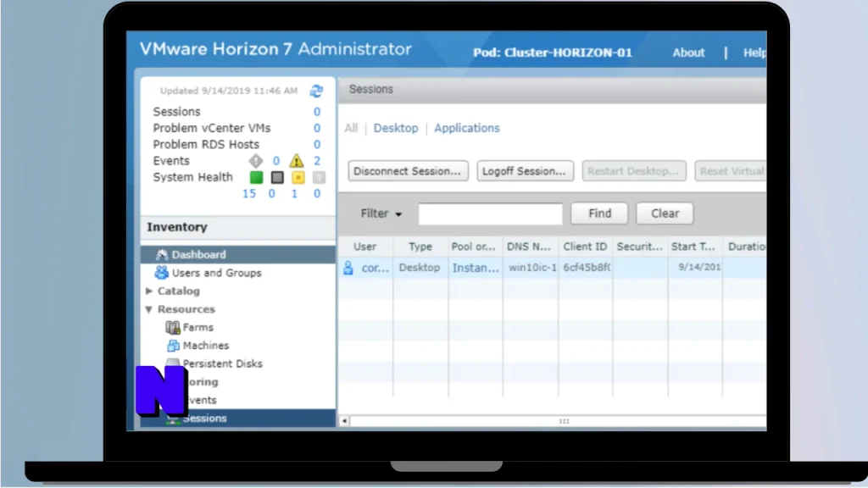Select the Sessions inventory item
868x488 pixels.
coord(238,419)
